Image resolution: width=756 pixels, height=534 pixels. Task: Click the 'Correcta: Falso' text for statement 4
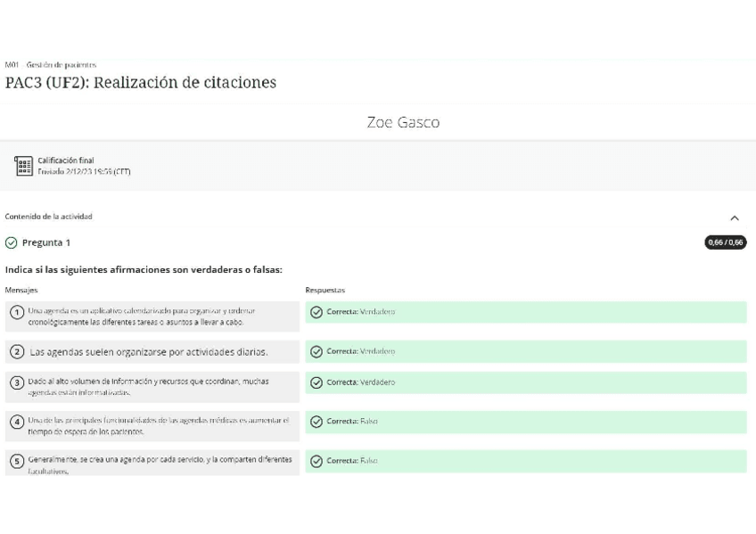click(352, 421)
